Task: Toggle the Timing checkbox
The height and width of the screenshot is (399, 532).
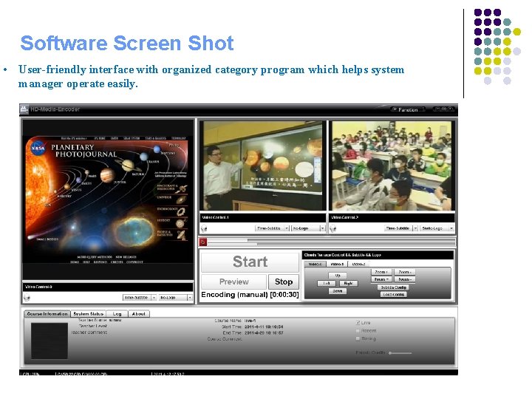Action: coord(358,338)
